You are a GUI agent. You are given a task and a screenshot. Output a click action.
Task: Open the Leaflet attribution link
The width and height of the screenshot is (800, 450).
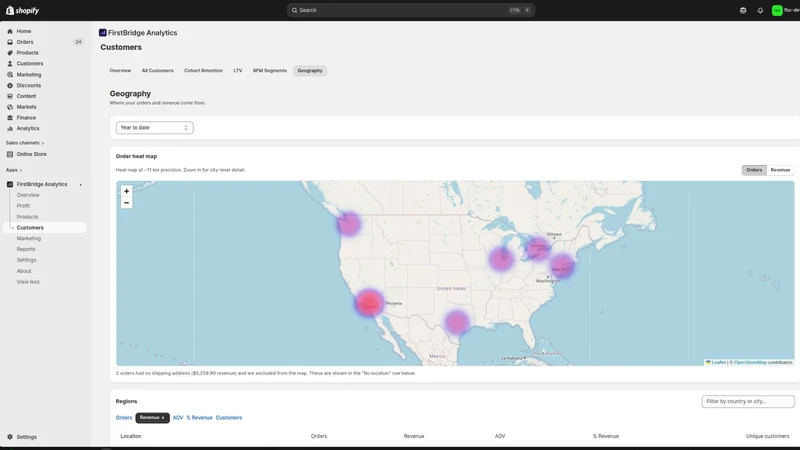(718, 362)
